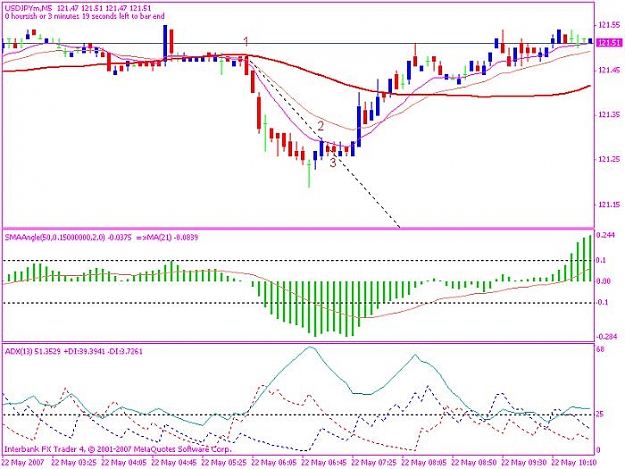Click the 68 ADX scale value
Viewport: 625px width, 469px height.
tap(601, 349)
